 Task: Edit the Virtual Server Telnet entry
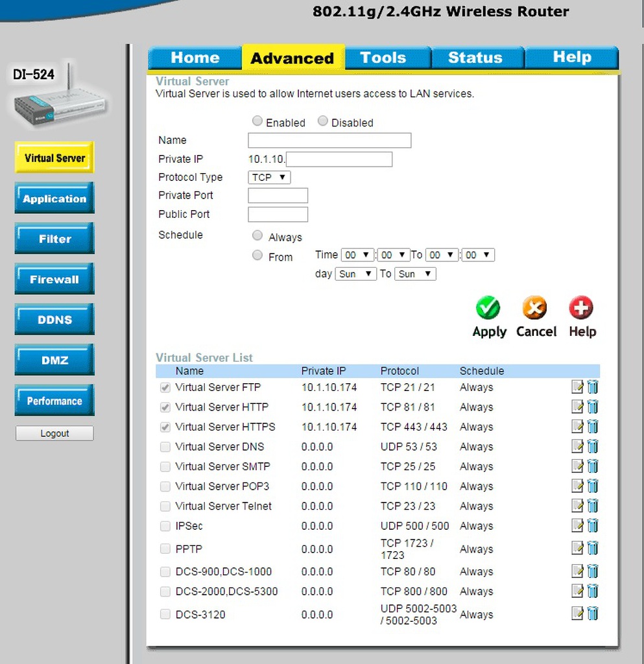(577, 506)
